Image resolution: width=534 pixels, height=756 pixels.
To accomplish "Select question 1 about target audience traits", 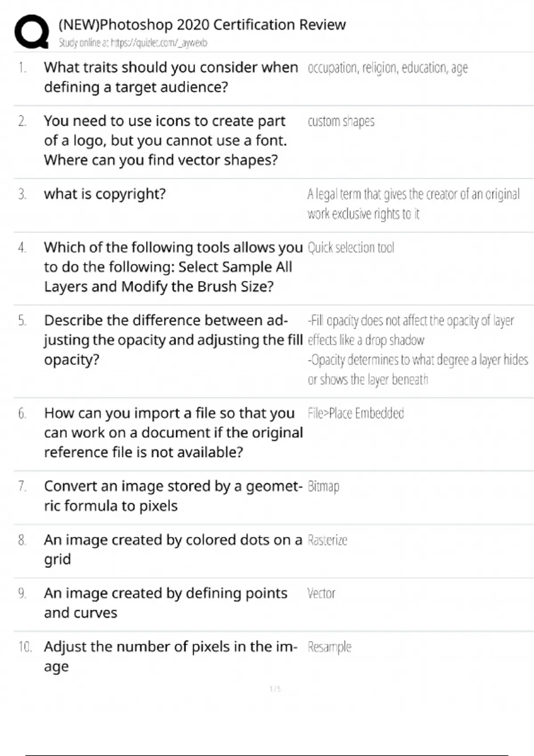I will [171, 77].
